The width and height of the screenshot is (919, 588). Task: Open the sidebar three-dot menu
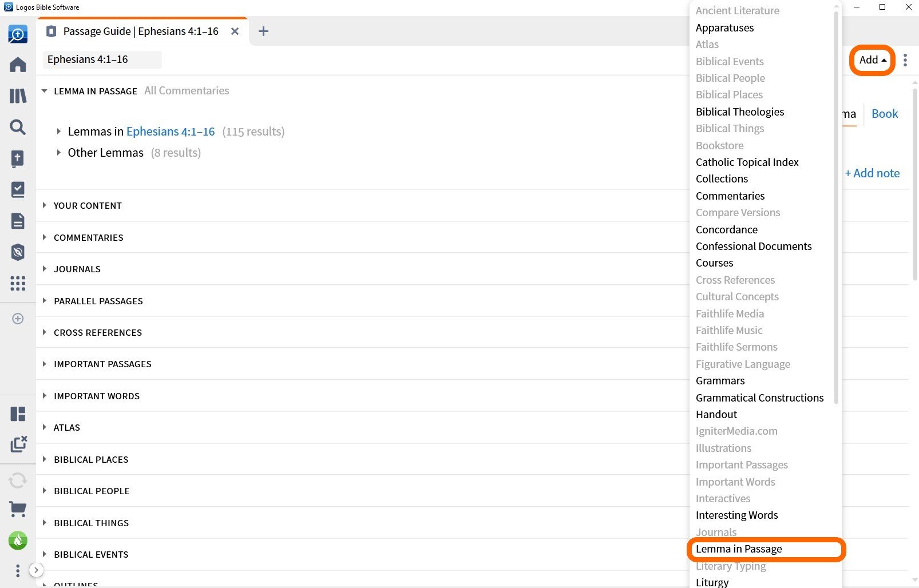click(18, 570)
